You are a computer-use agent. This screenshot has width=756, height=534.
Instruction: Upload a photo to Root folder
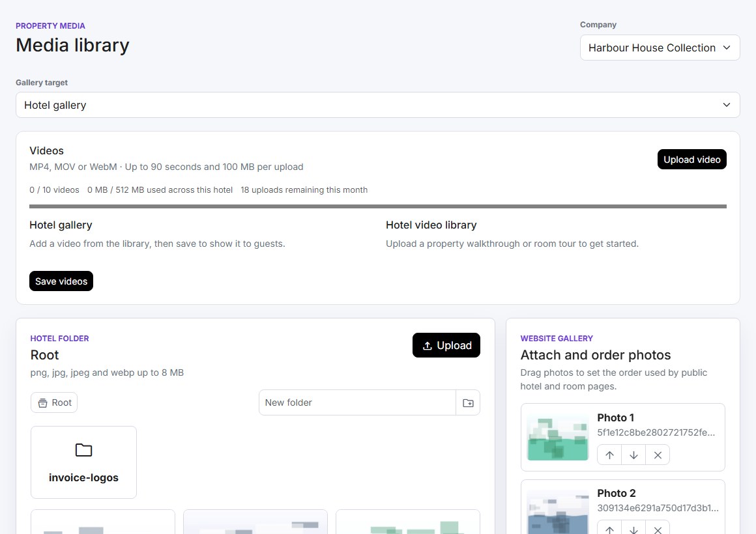tap(446, 345)
